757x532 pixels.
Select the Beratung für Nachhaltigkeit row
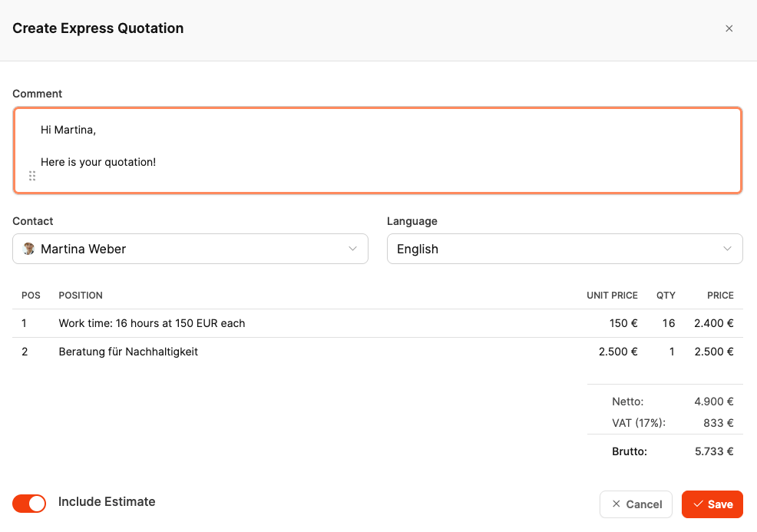[128, 352]
